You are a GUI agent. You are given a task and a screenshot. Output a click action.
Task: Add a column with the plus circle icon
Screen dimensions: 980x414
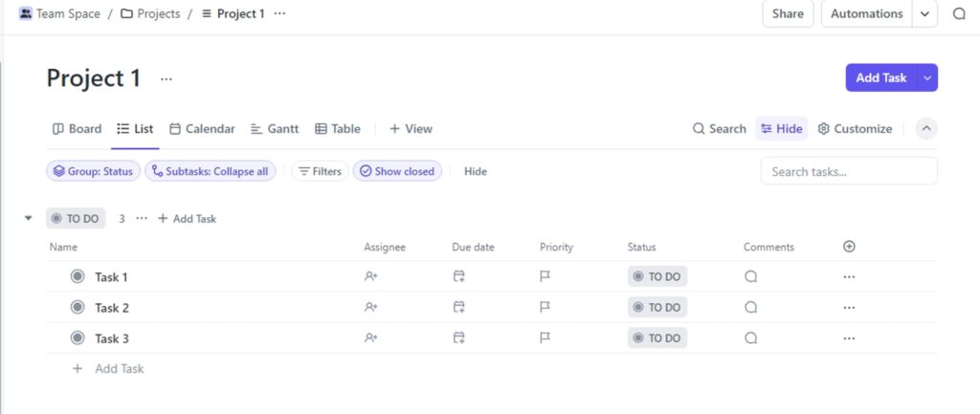pos(849,247)
